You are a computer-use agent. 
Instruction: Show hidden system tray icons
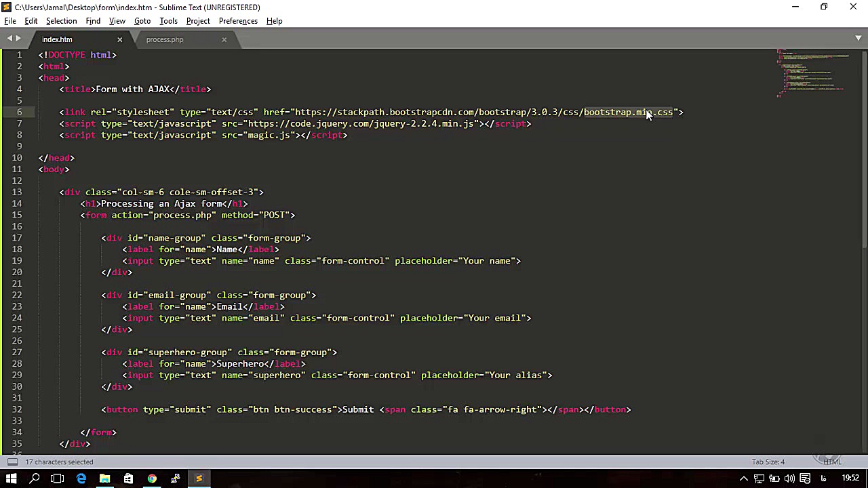coord(744,479)
